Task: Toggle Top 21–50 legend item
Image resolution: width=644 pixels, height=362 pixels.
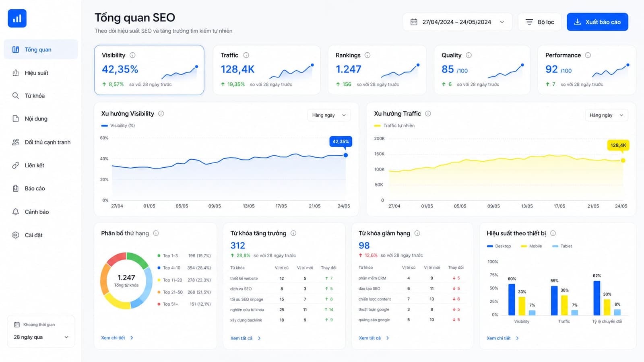Action: (x=184, y=292)
